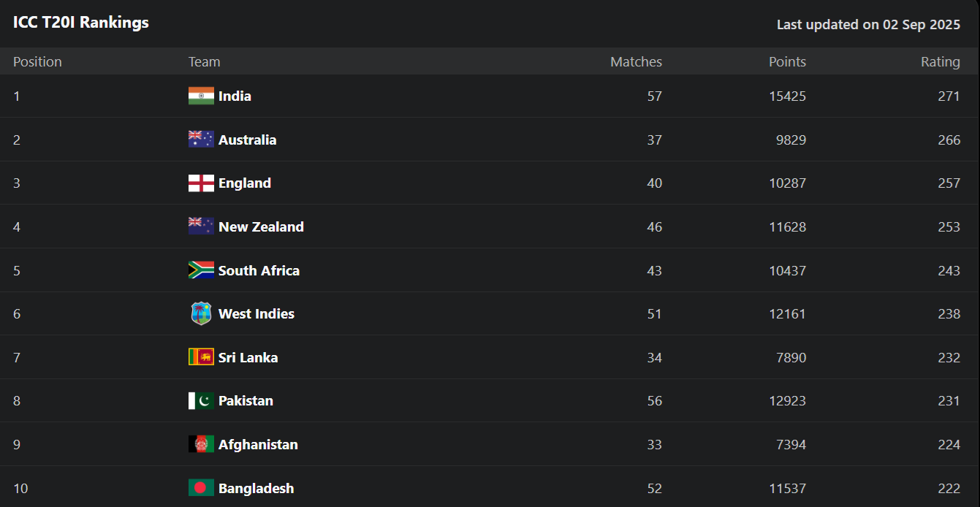Click the Pakistan flag icon
The image size is (980, 507).
point(201,400)
